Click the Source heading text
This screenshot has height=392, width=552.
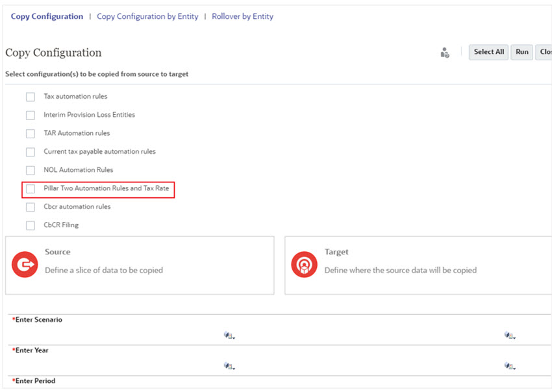click(x=58, y=252)
